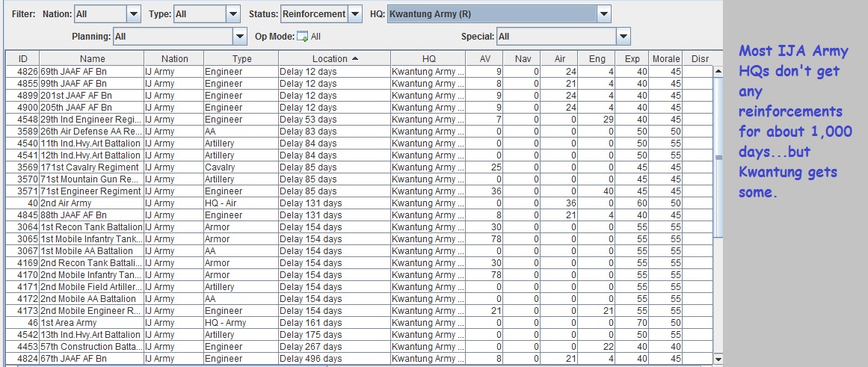Select the 1st Area Army row
Viewport: 868px width, 367px height.
point(359,323)
